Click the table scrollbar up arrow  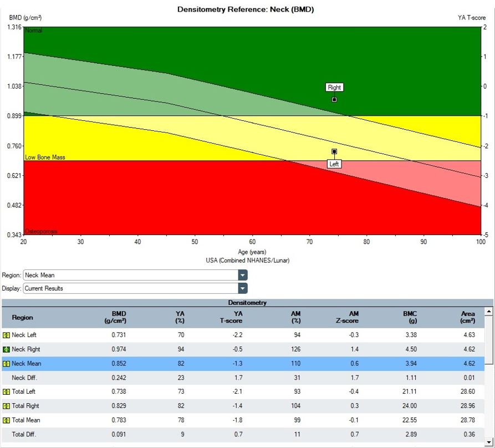pos(489,312)
